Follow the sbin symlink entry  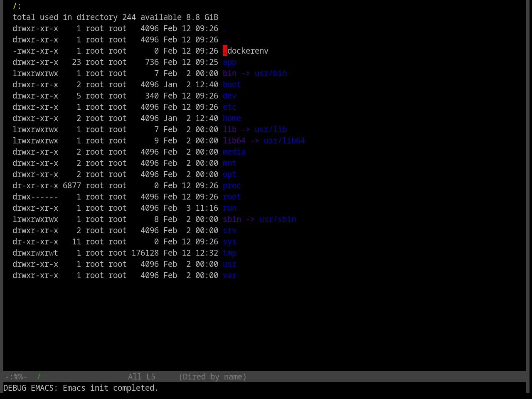point(232,219)
